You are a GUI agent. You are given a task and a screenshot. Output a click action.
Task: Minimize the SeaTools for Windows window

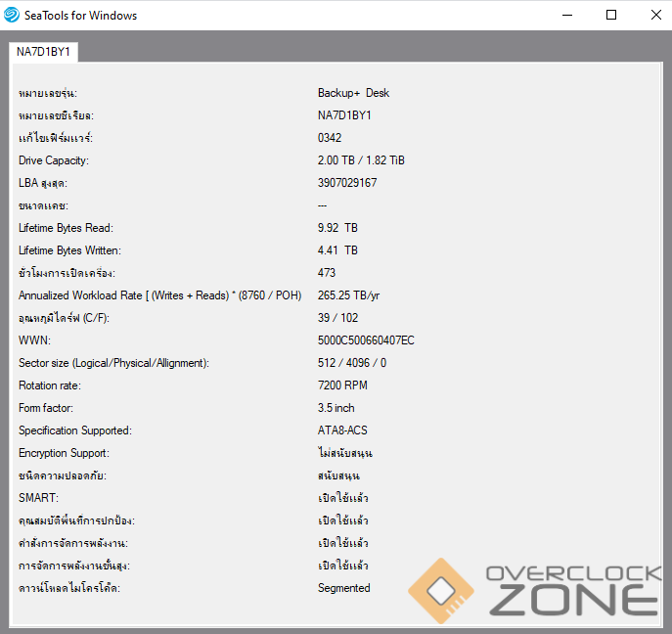pyautogui.click(x=567, y=15)
